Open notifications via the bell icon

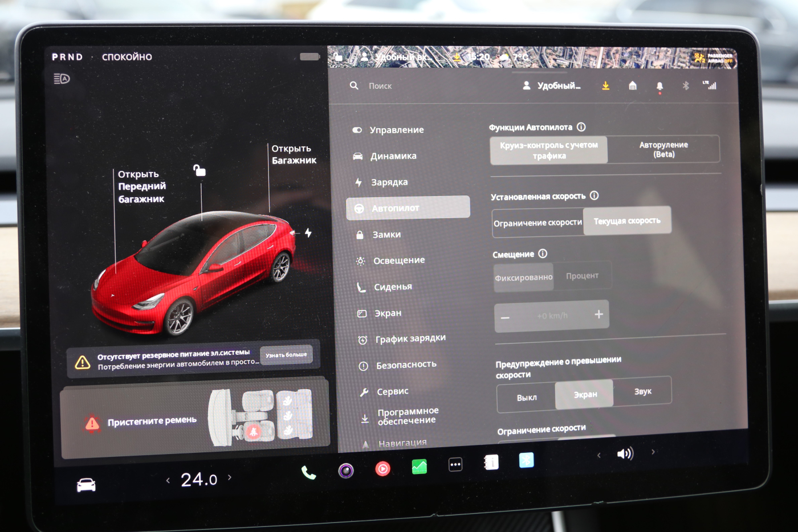tap(659, 85)
